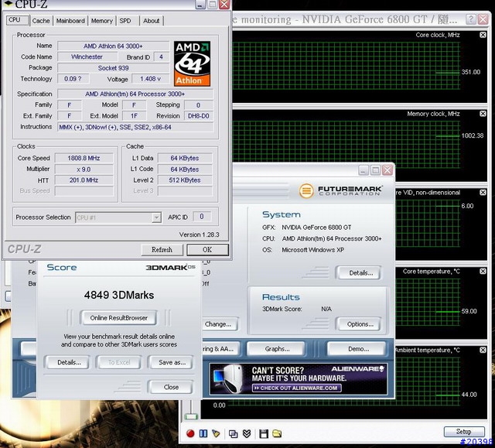Launch the Demo button in 3DMark
Viewport: 495px width, 448px height.
358,349
